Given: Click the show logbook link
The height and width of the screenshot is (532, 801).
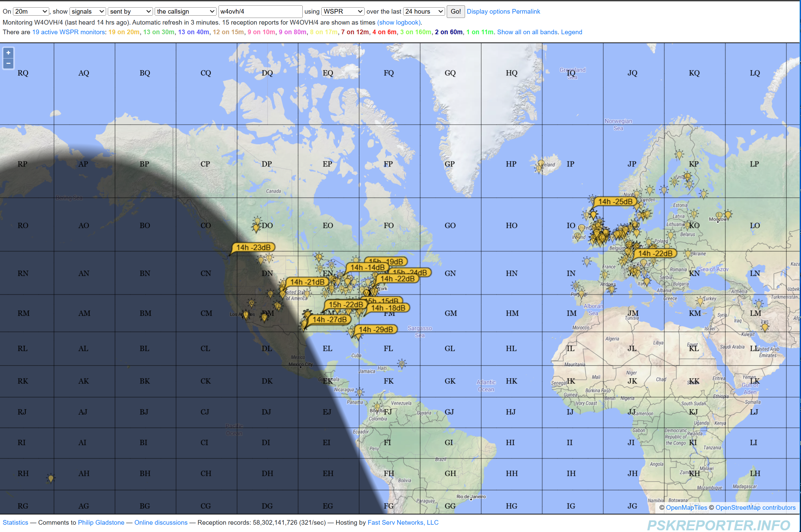Looking at the screenshot, I should [399, 22].
